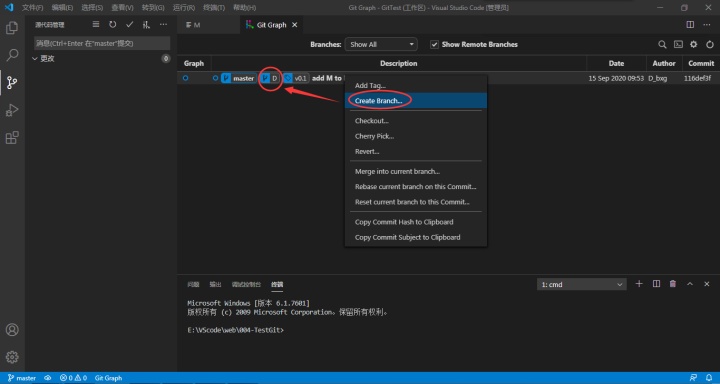The width and height of the screenshot is (720, 384).
Task: Click the feedback icon in status bar
Action: click(693, 378)
